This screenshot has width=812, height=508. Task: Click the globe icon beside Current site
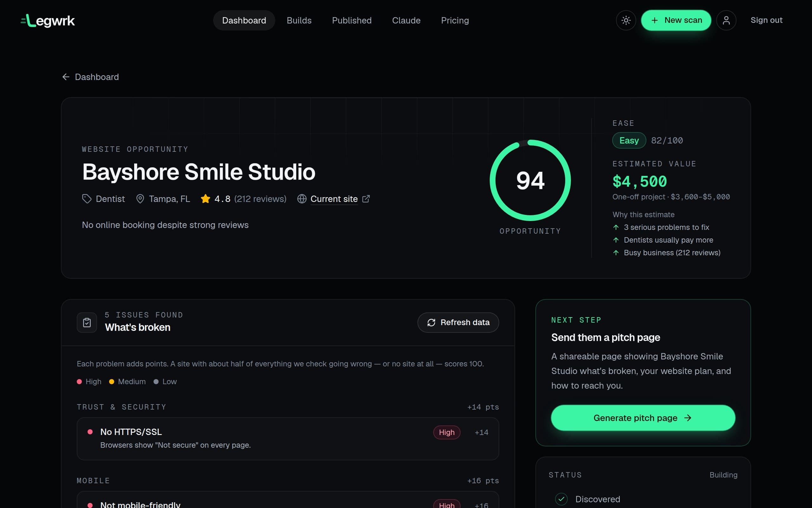pyautogui.click(x=302, y=199)
